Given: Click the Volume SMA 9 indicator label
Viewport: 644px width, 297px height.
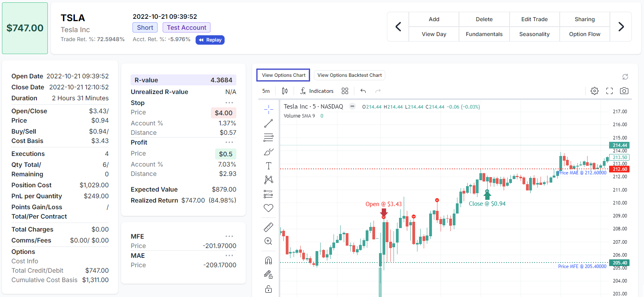Looking at the screenshot, I should point(299,116).
